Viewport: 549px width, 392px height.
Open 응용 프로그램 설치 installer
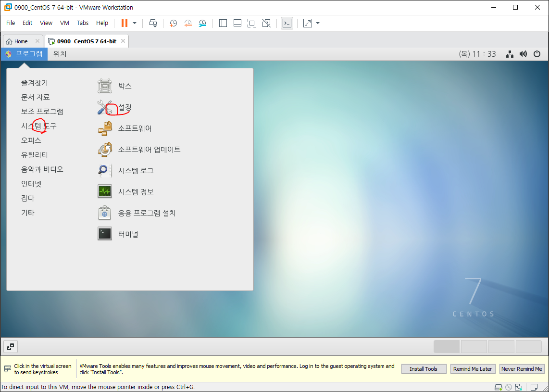[x=137, y=213]
